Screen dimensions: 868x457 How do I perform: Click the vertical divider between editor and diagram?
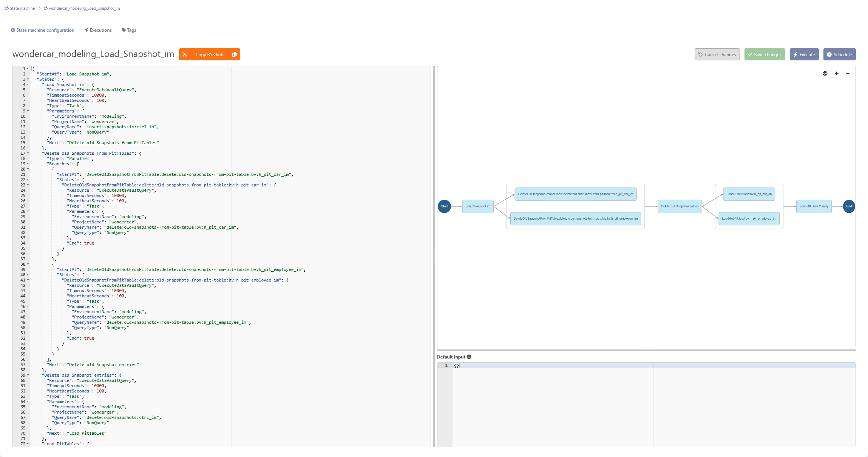(434, 257)
